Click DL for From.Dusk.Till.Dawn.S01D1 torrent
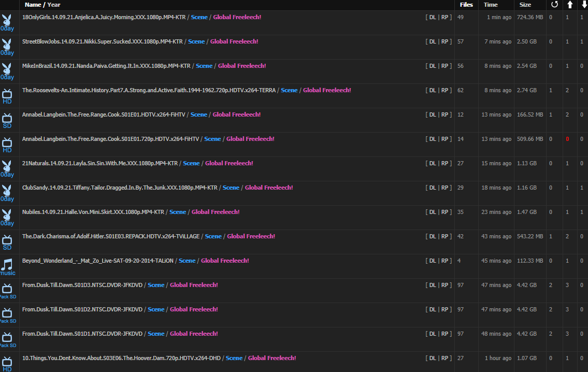The image size is (588, 372). coord(433,334)
